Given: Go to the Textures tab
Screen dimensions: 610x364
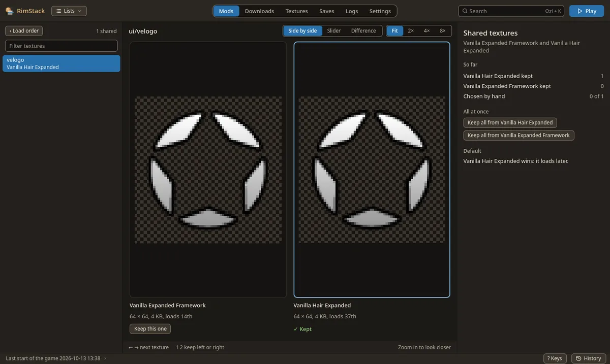Looking at the screenshot, I should tap(296, 11).
